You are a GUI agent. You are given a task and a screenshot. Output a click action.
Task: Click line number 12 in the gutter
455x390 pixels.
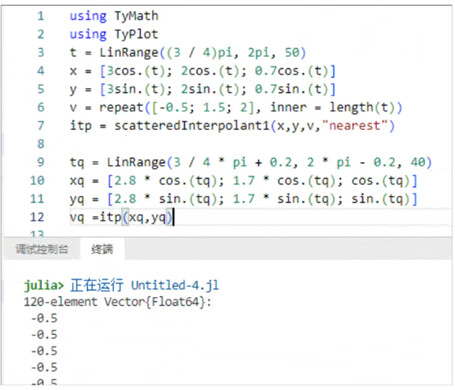37,217
